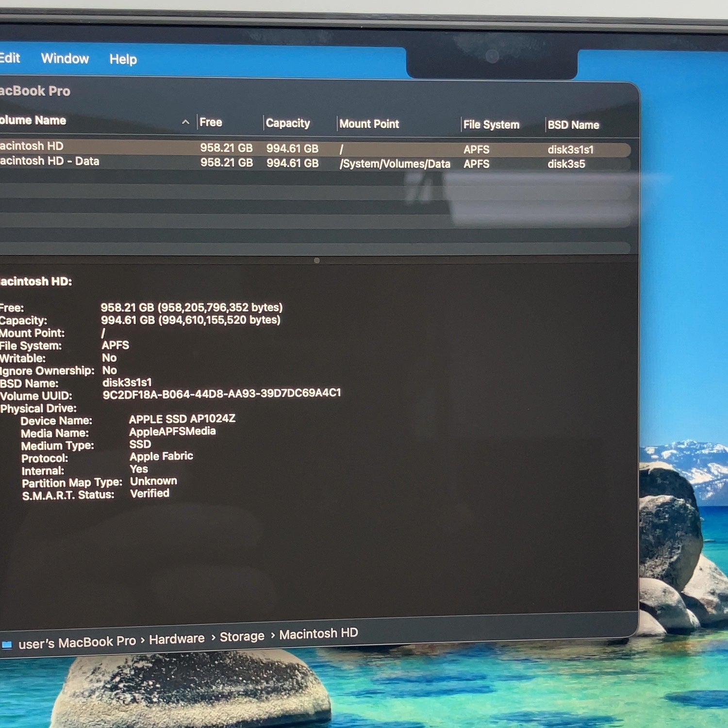Click Macintosh HD in the path bar

pyautogui.click(x=319, y=633)
